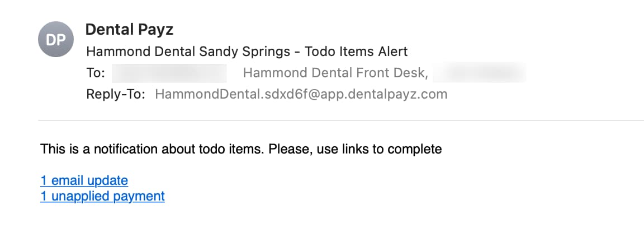The height and width of the screenshot is (242, 644).
Task: Click the Reply-To: field label
Action: pos(116,95)
